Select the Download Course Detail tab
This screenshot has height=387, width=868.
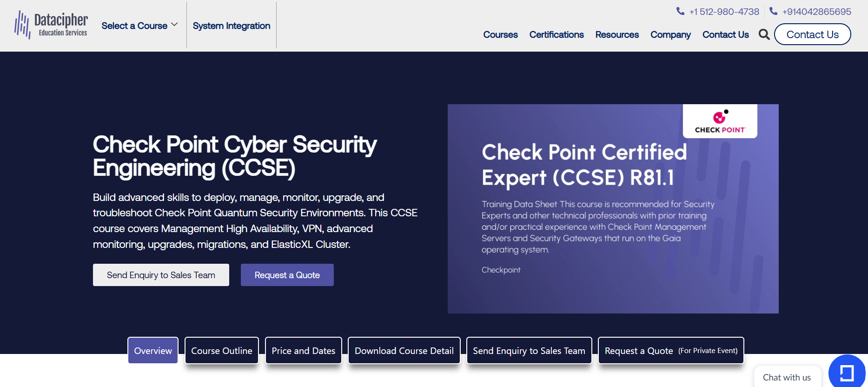pyautogui.click(x=404, y=350)
